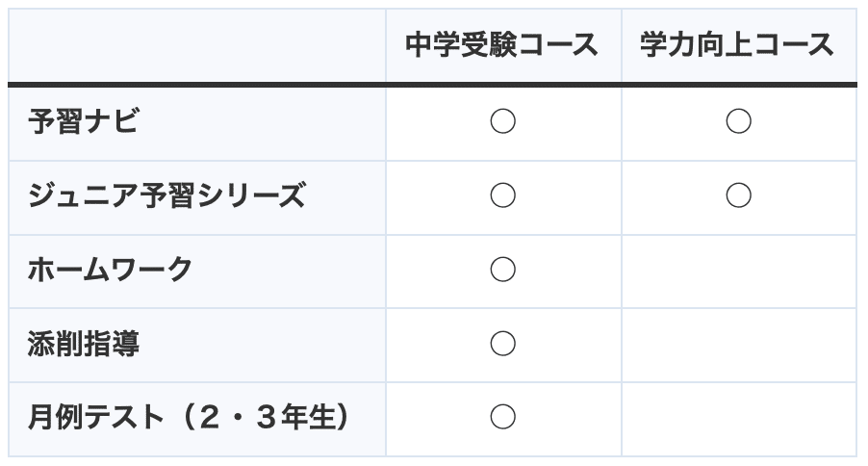Select the ジュニア予習シリーズ row label
The width and height of the screenshot is (868, 466).
166,195
